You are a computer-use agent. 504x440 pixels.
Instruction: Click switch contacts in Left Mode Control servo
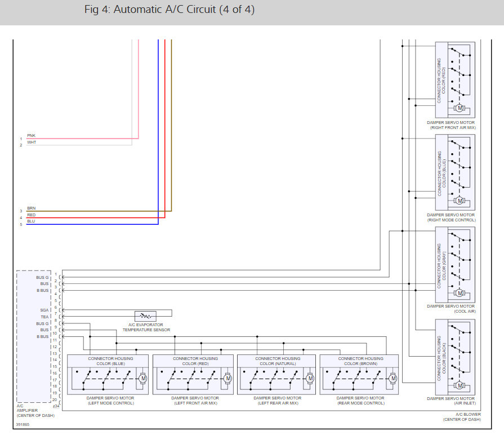[x=104, y=380]
